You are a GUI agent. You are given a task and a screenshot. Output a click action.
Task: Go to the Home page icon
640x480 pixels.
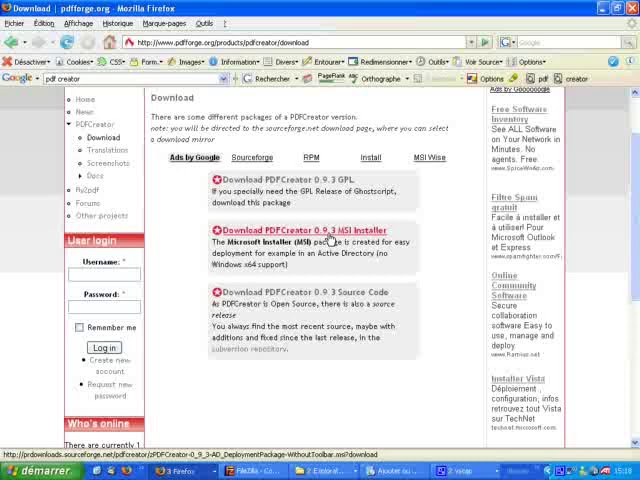[109, 42]
